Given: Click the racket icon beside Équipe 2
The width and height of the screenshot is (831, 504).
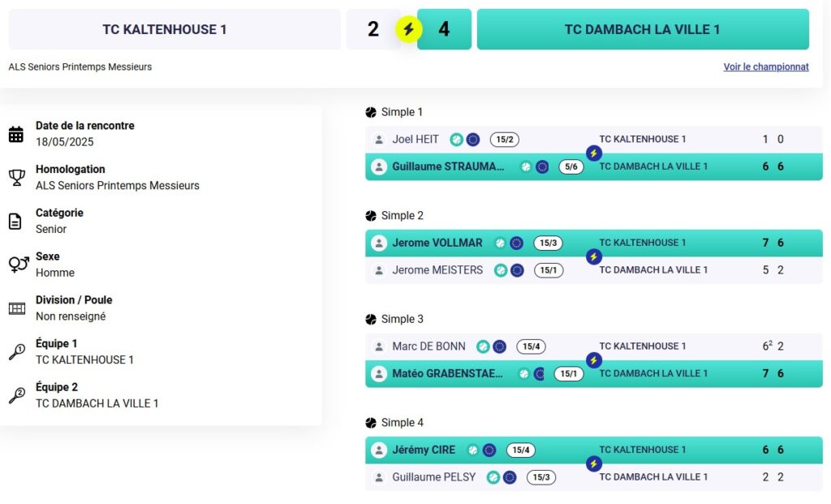Looking at the screenshot, I should click(x=16, y=395).
